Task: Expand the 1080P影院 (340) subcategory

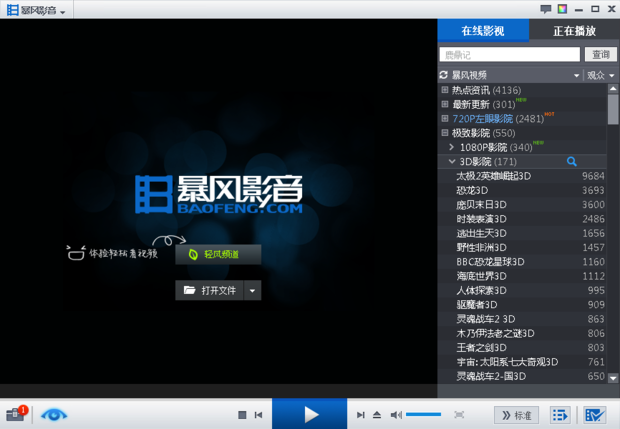Action: click(452, 147)
